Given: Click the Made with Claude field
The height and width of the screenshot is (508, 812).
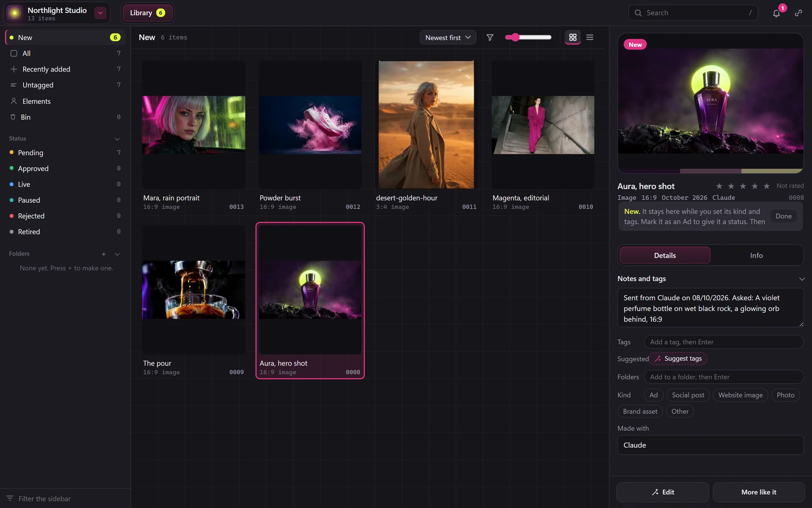Looking at the screenshot, I should coord(710,445).
